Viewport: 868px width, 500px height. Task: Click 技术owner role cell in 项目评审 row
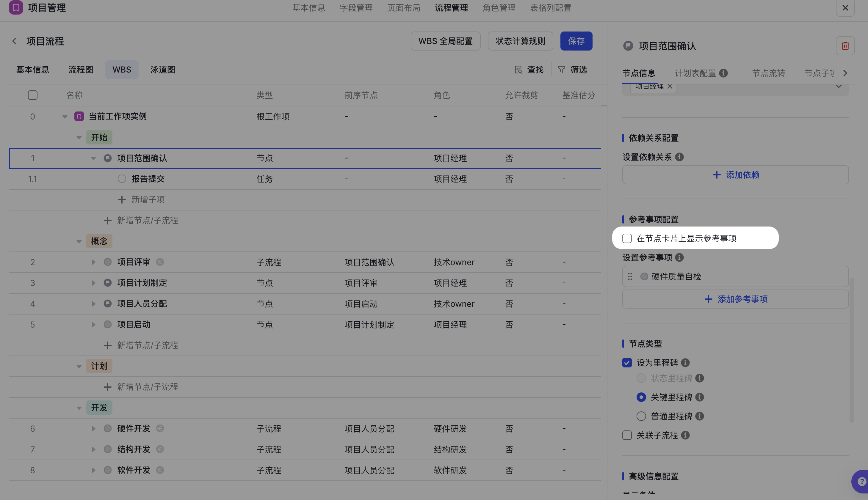(454, 262)
